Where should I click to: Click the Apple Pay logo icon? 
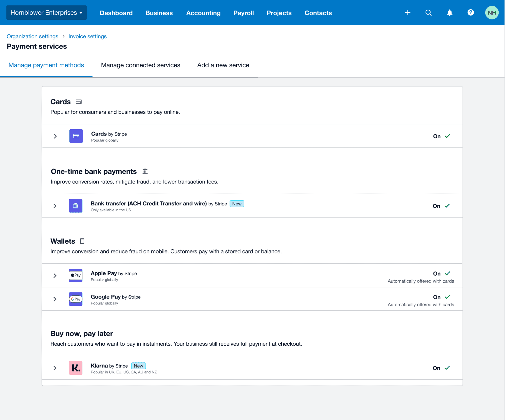click(x=75, y=275)
